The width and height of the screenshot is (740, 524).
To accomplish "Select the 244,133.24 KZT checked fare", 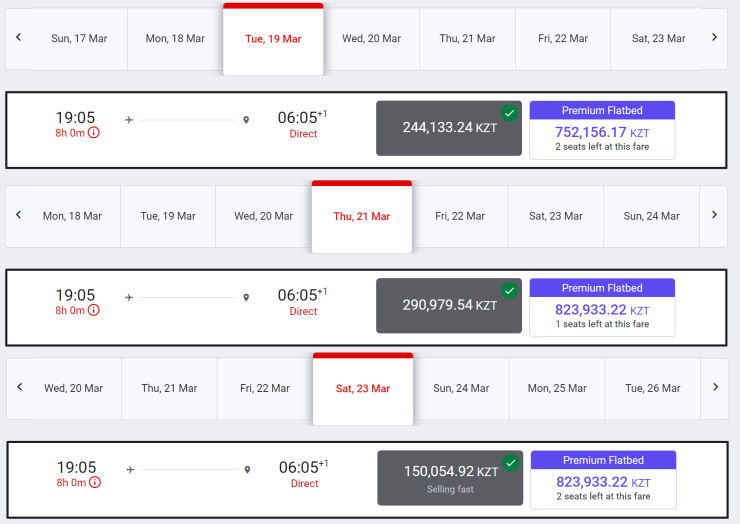I will (x=449, y=128).
